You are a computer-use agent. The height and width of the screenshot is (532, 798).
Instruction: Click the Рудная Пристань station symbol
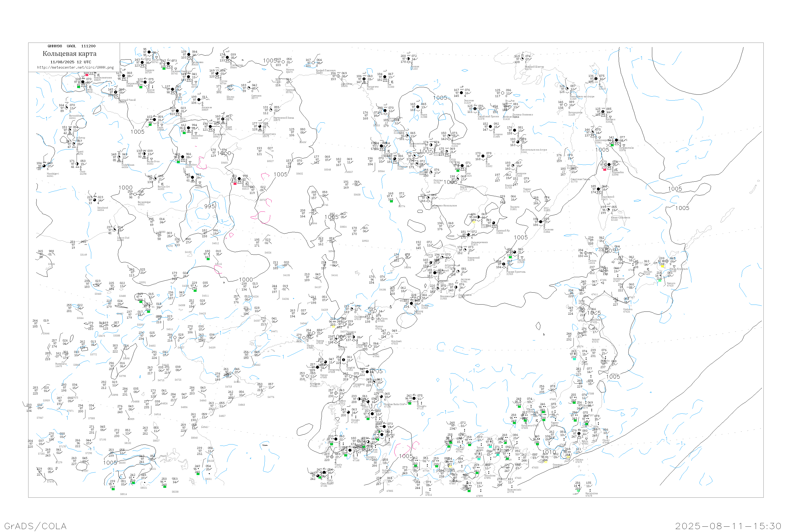click(x=504, y=264)
